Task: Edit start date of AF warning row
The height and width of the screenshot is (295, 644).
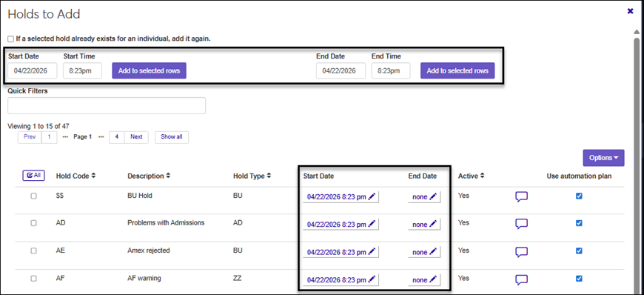Action: pyautogui.click(x=341, y=279)
